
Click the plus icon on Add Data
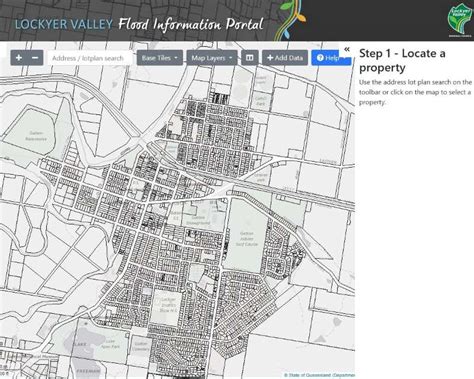click(270, 58)
